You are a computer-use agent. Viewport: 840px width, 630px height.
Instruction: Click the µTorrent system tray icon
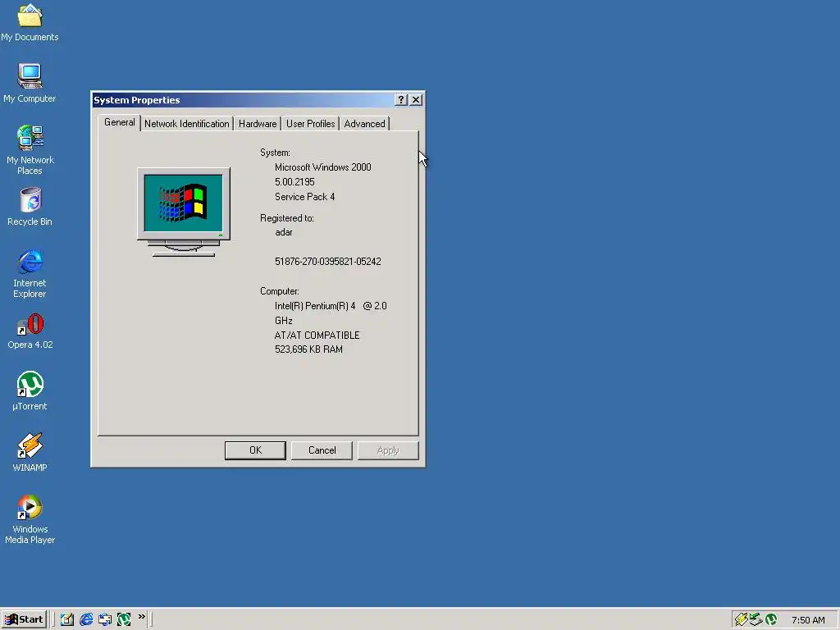(x=771, y=619)
